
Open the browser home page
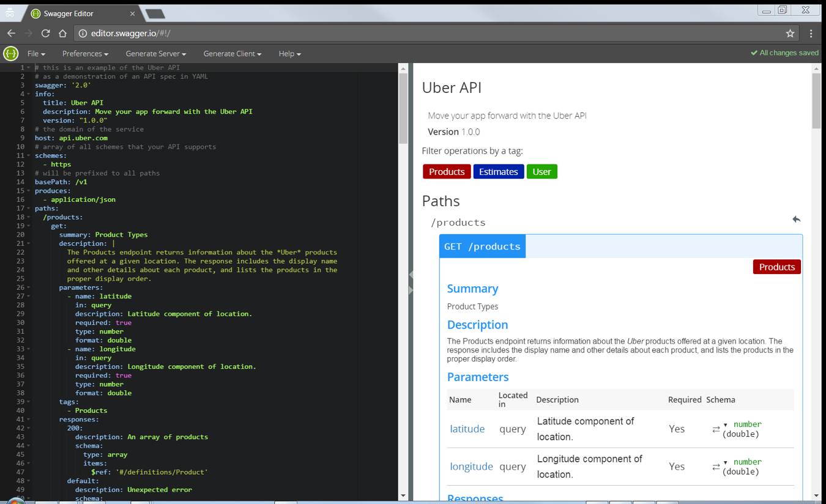(x=62, y=33)
